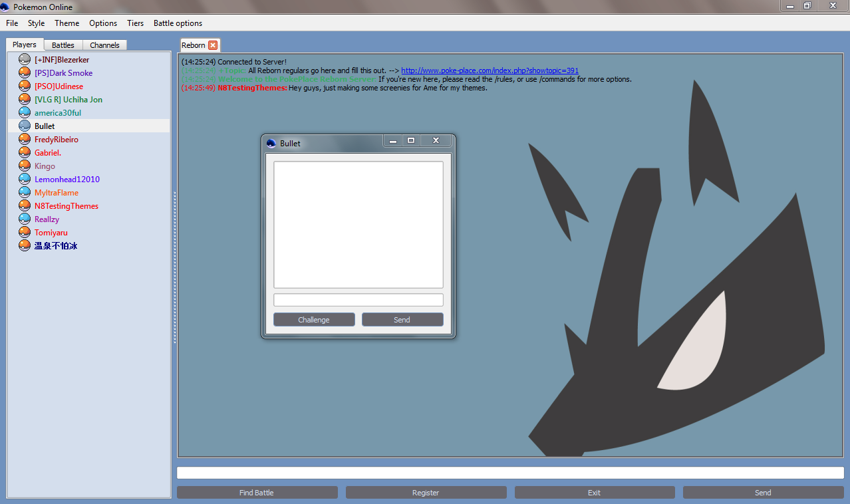
Task: Click pokeball icon beside Kingo
Action: coord(25,166)
